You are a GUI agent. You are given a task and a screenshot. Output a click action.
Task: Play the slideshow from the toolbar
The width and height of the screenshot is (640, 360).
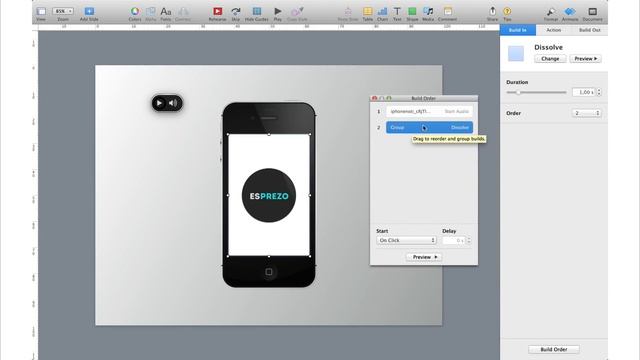click(x=278, y=13)
